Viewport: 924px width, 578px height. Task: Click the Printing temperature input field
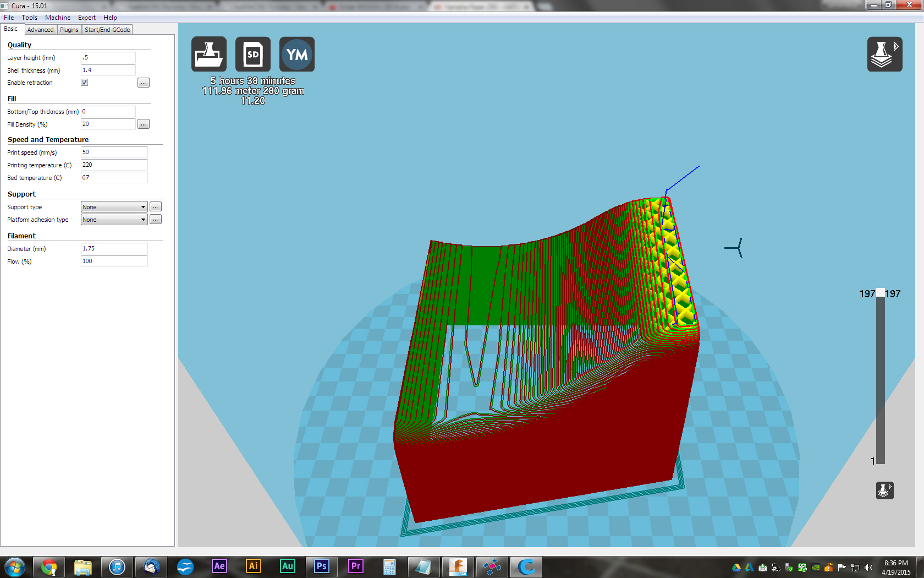114,165
